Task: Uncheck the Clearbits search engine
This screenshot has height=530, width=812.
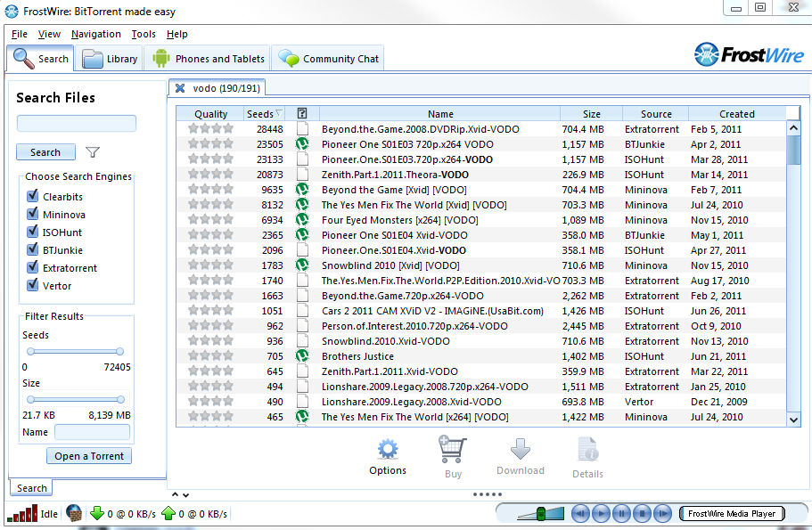Action: 33,196
